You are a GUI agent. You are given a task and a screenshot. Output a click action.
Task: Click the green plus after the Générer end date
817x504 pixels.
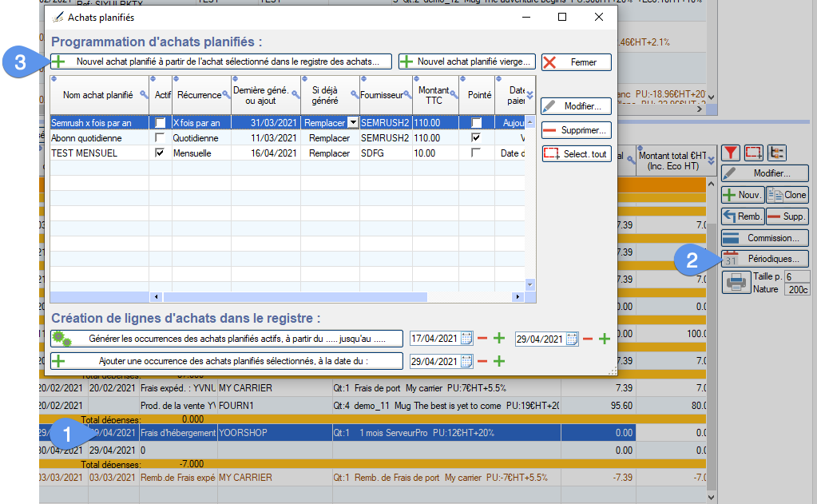tap(605, 339)
